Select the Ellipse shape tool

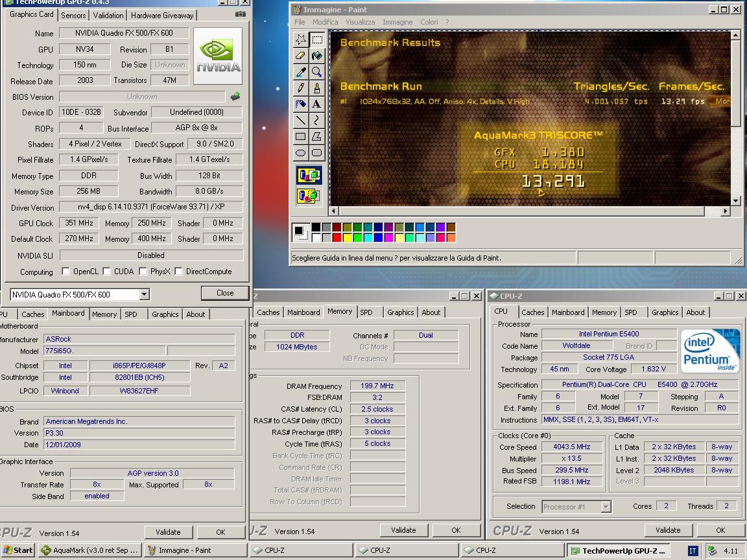301,153
